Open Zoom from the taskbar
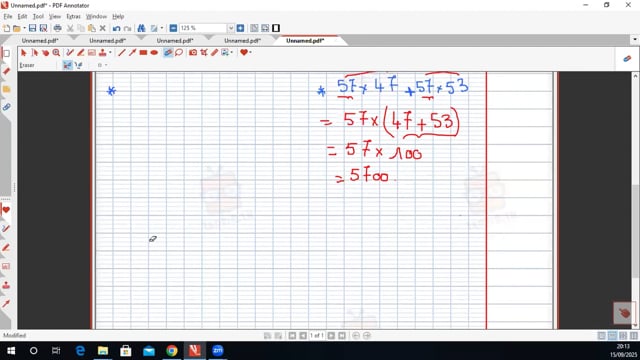640x360 pixels. point(218,351)
